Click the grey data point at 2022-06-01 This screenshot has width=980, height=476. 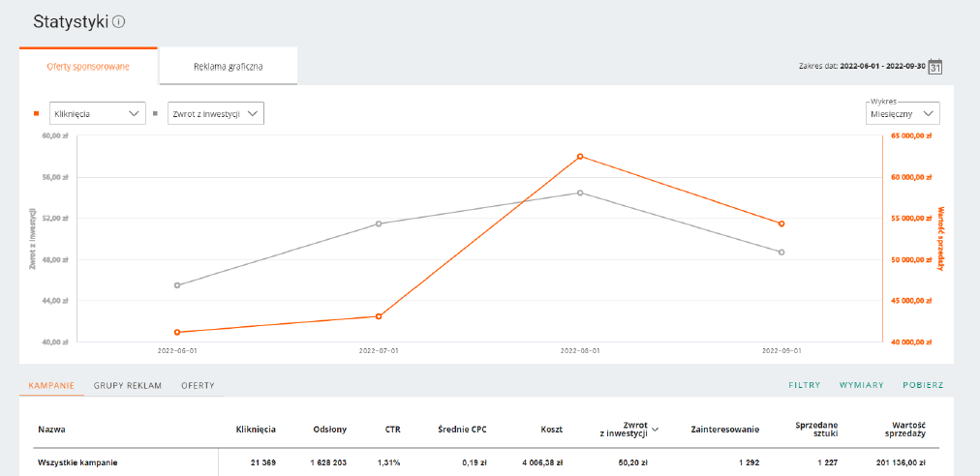[x=177, y=285]
